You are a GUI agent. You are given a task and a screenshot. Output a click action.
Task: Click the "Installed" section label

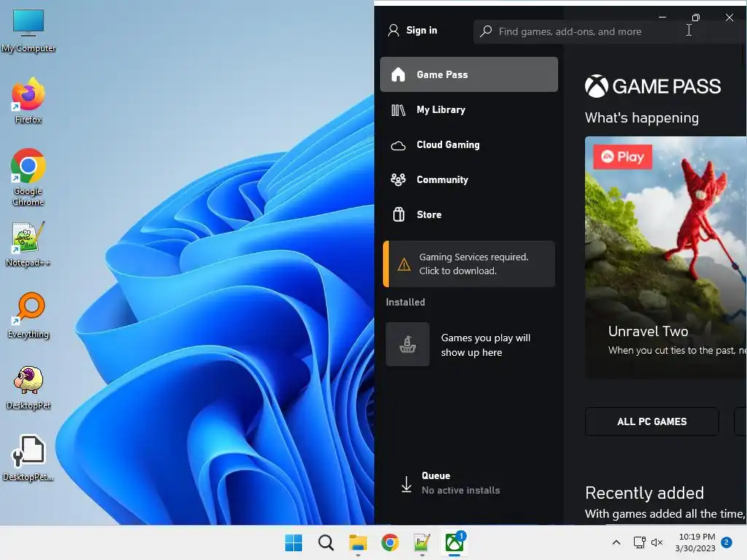(406, 302)
